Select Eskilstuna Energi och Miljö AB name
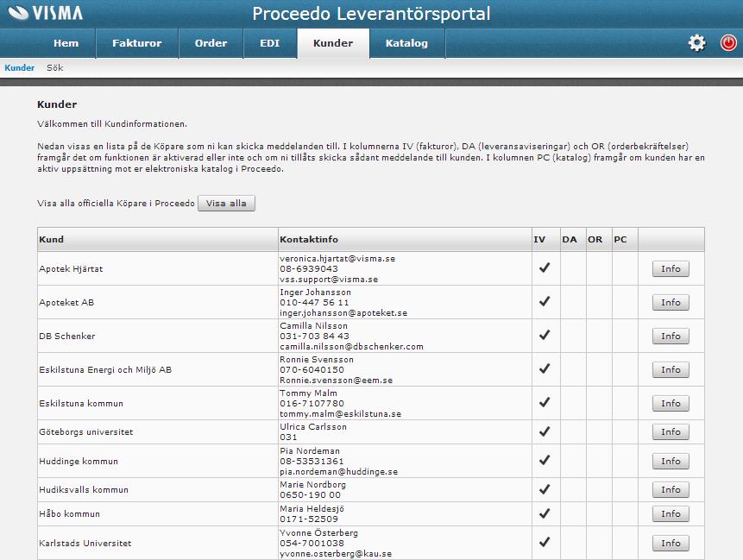 (x=105, y=369)
